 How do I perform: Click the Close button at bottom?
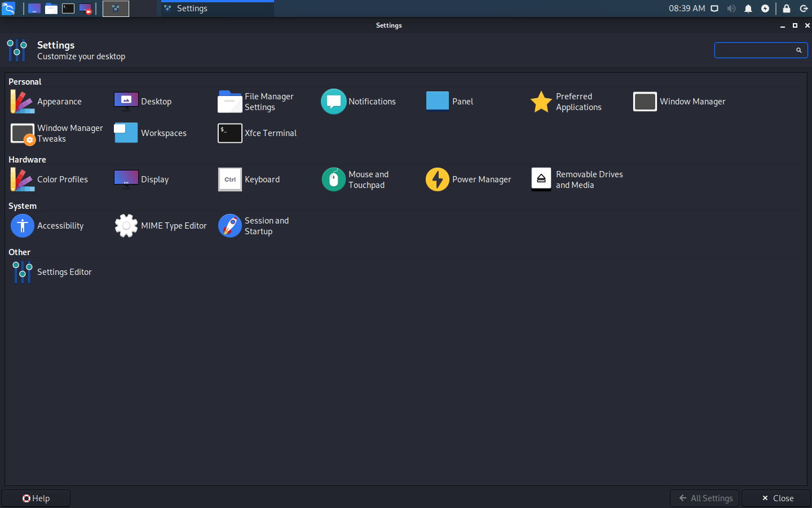(x=776, y=498)
